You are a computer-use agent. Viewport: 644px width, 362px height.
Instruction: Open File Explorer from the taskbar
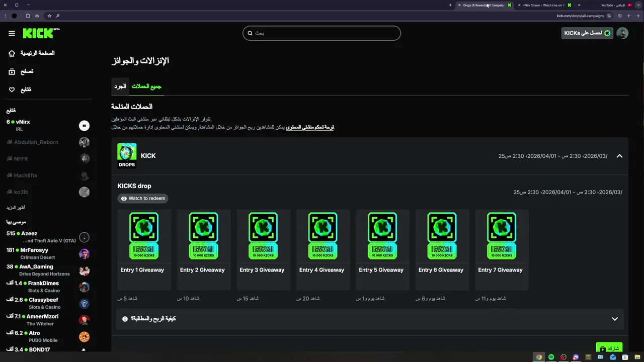click(x=637, y=357)
